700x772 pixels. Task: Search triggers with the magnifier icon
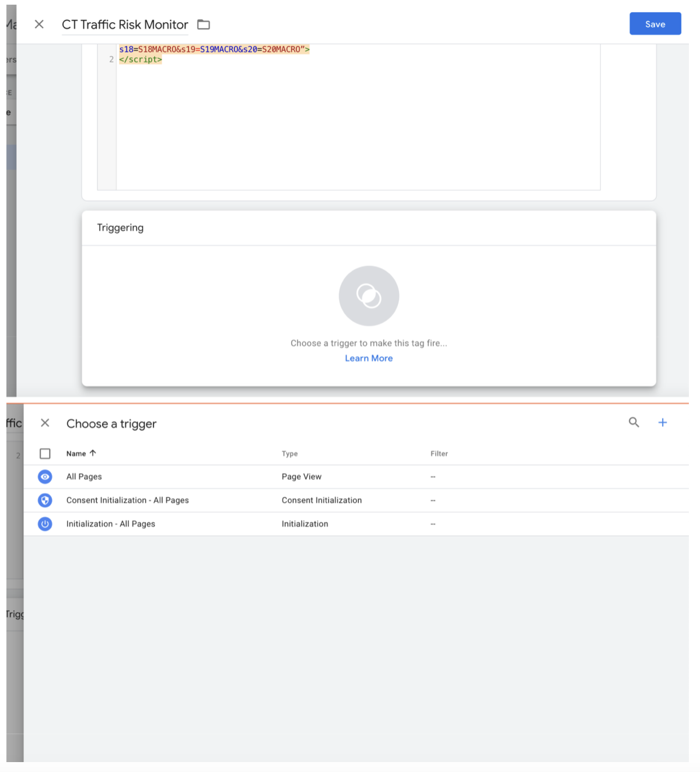[634, 423]
